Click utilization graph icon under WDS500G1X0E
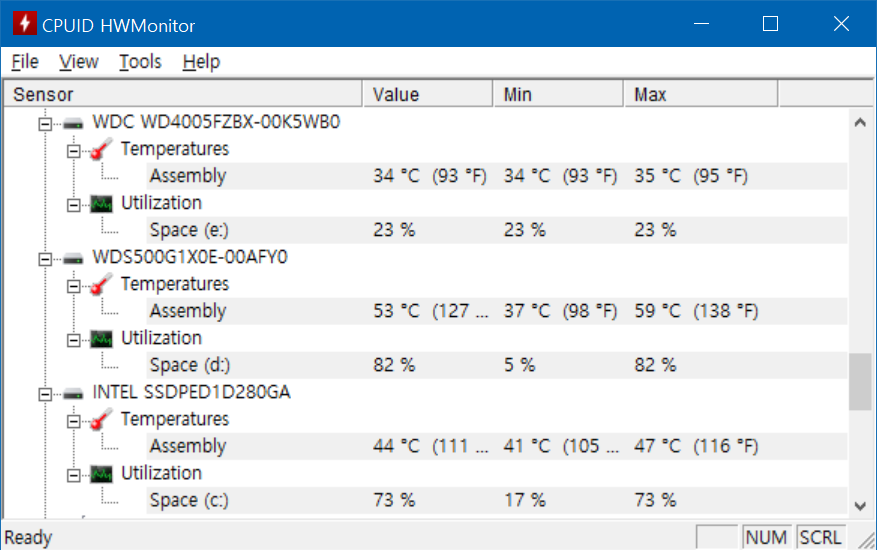Image resolution: width=877 pixels, height=550 pixels. (101, 339)
